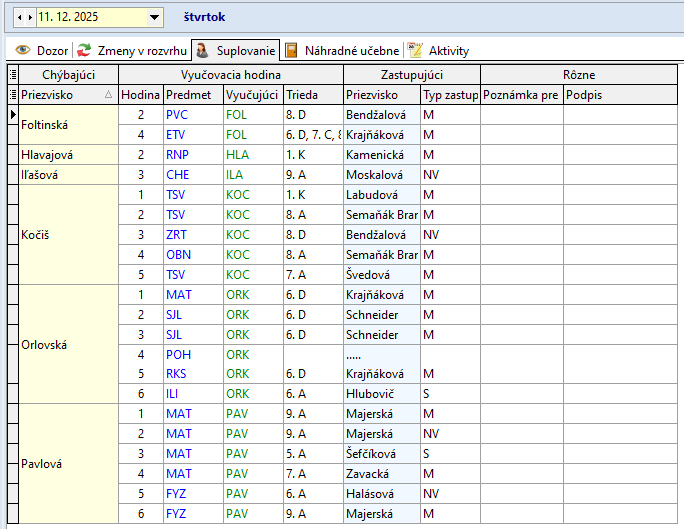
Task: Go to the previous day arrow
Action: pos(20,18)
